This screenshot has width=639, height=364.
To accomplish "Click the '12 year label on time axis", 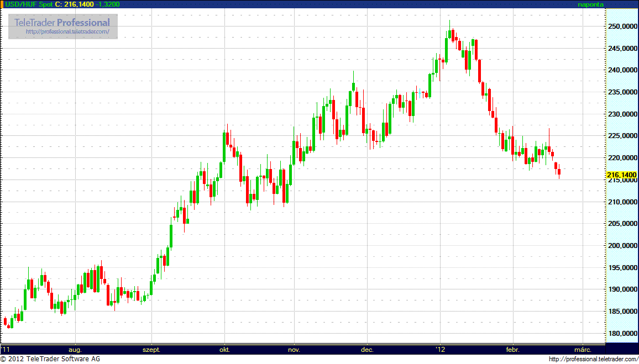I will tap(440, 349).
